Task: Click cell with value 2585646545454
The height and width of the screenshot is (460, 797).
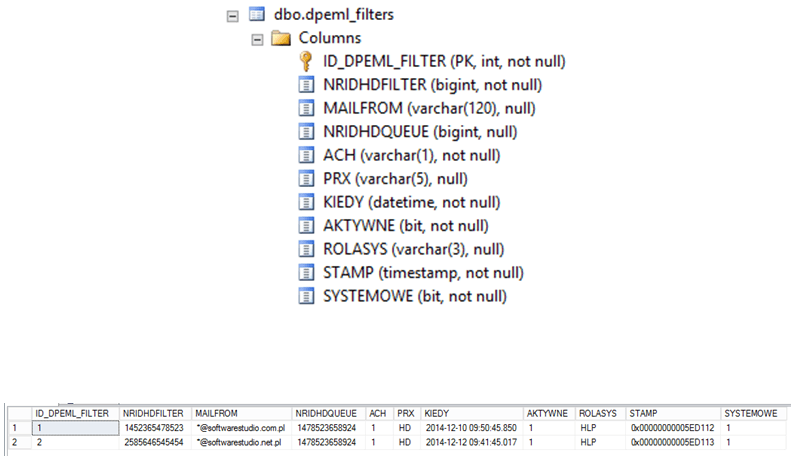Action: click(155, 442)
